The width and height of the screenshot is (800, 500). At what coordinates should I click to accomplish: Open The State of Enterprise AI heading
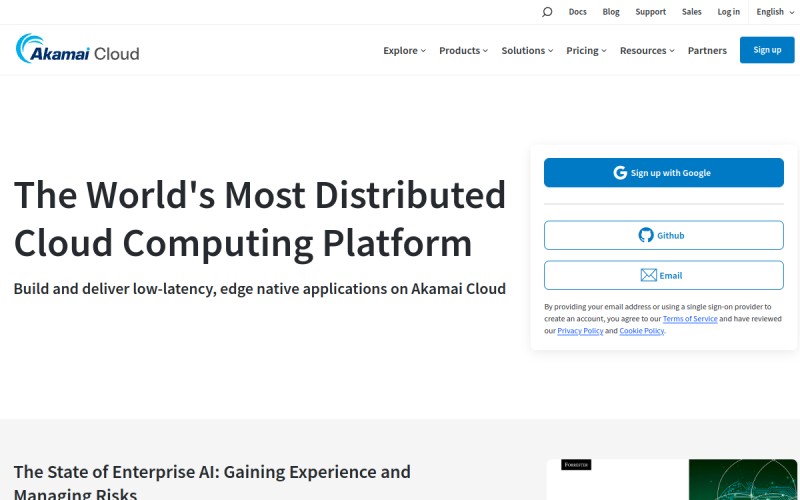[x=212, y=482]
